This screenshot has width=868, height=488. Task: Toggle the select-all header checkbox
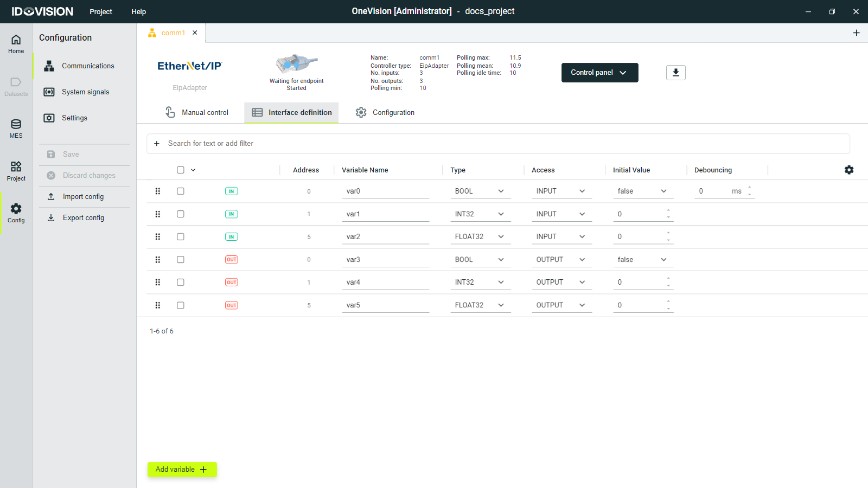(181, 170)
